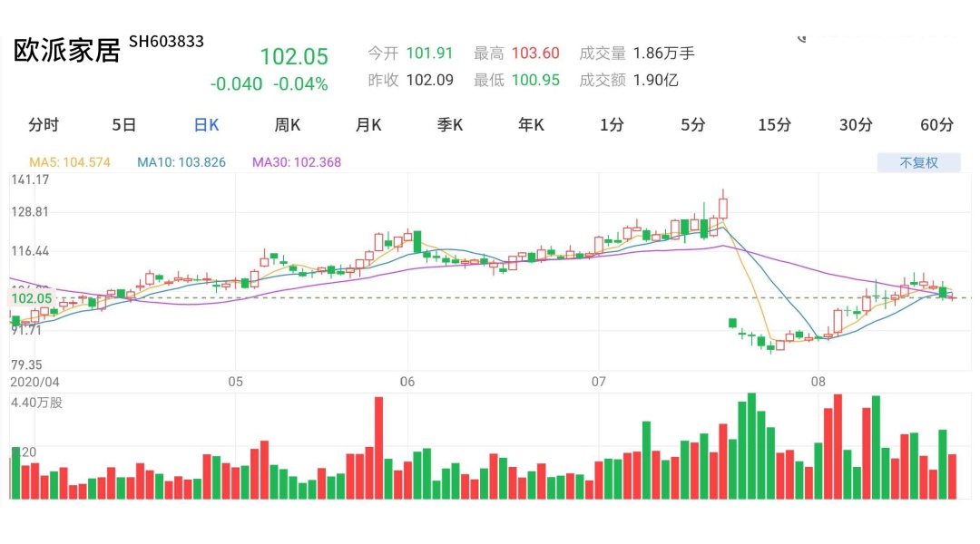
Task: Switch to 15分 interval chart
Action: 774,125
